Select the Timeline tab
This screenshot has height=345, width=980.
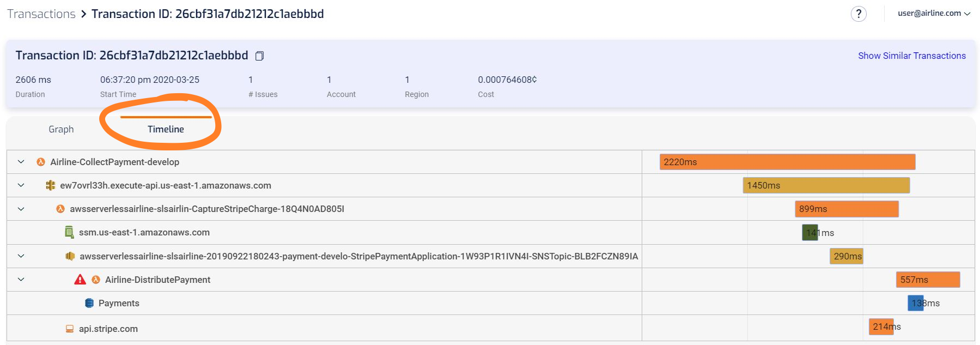(166, 129)
